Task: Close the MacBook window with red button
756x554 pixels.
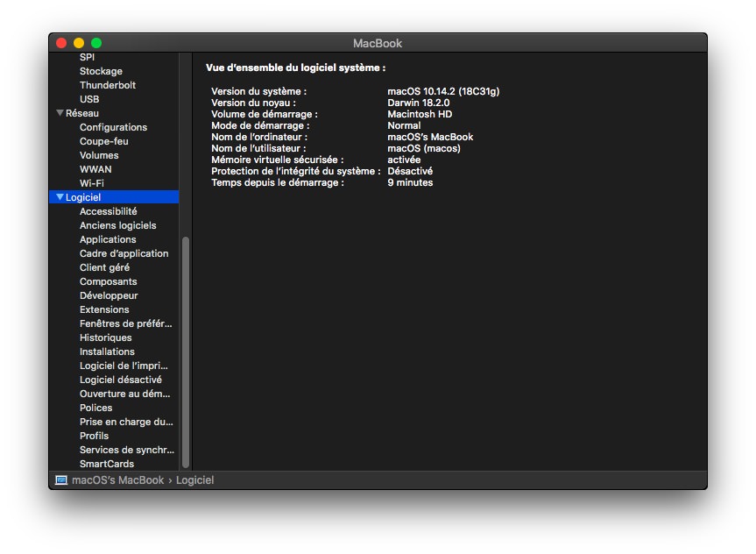Action: point(61,43)
